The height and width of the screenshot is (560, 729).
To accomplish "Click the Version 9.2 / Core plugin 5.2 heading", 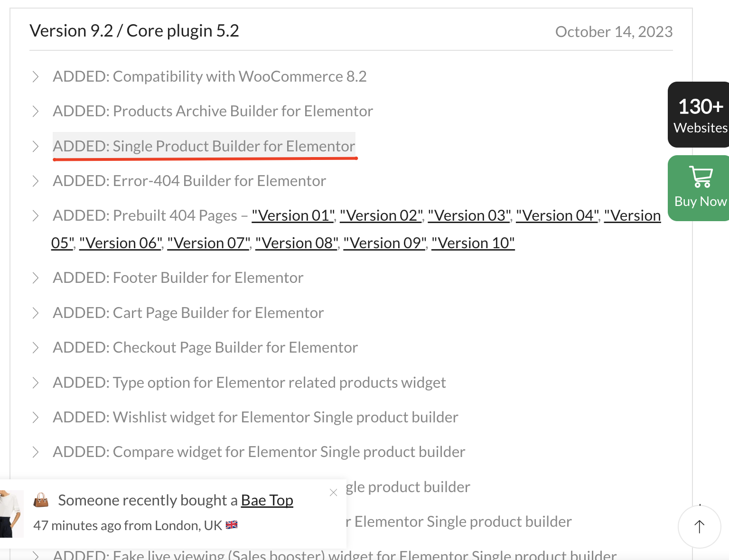I will point(134,31).
